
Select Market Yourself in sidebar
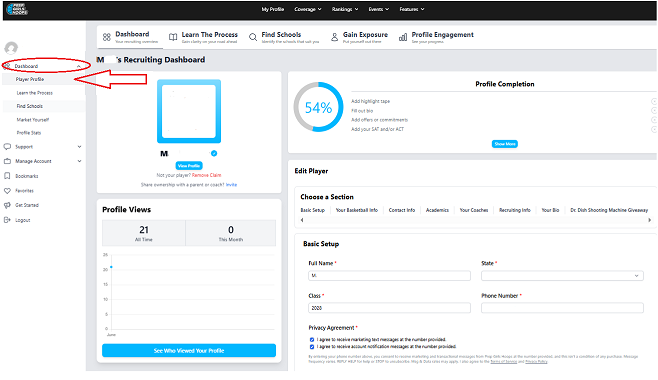tap(33, 120)
